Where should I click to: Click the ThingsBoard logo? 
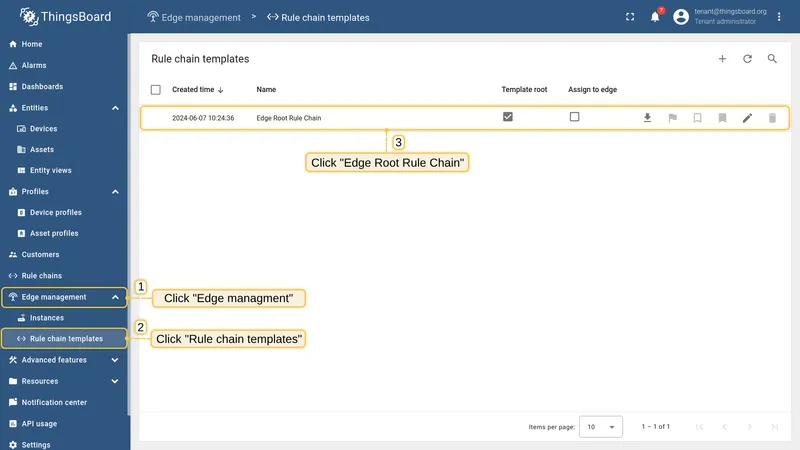pos(65,16)
